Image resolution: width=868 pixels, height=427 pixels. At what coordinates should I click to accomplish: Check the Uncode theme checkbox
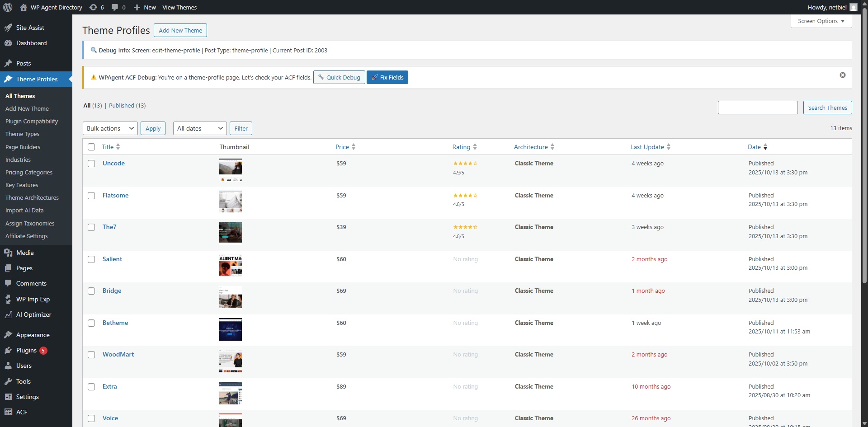[91, 164]
